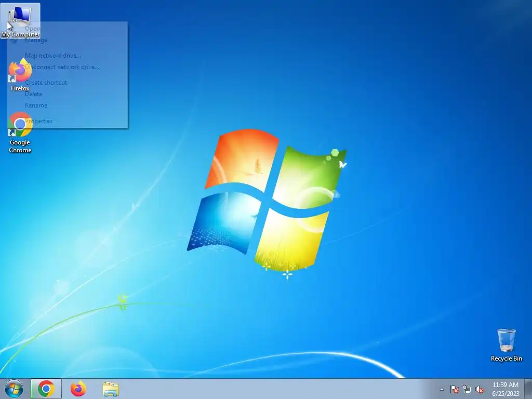
Task: Click the Show desktop button on taskbar
Action: (528, 389)
